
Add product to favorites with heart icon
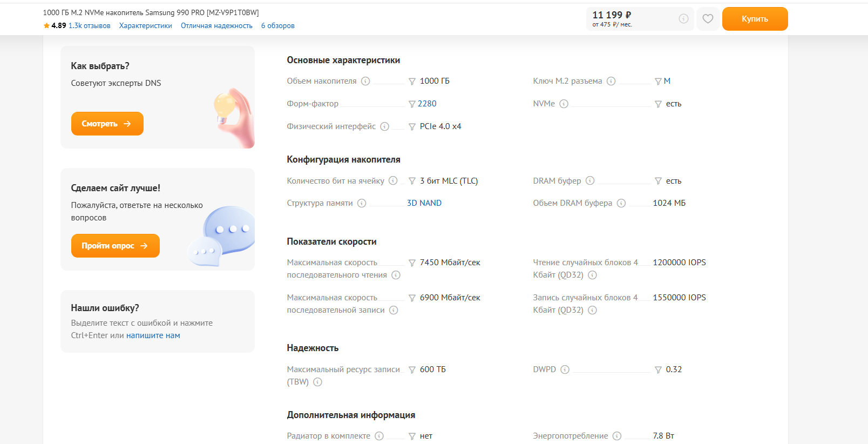point(708,19)
